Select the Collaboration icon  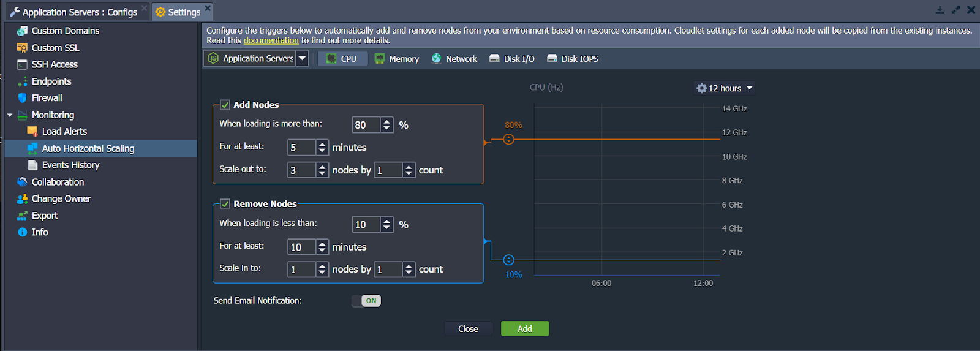tap(22, 182)
